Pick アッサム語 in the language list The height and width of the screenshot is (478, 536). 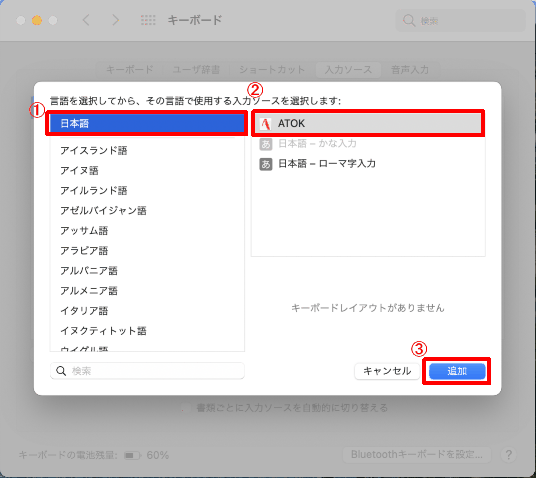(x=147, y=230)
